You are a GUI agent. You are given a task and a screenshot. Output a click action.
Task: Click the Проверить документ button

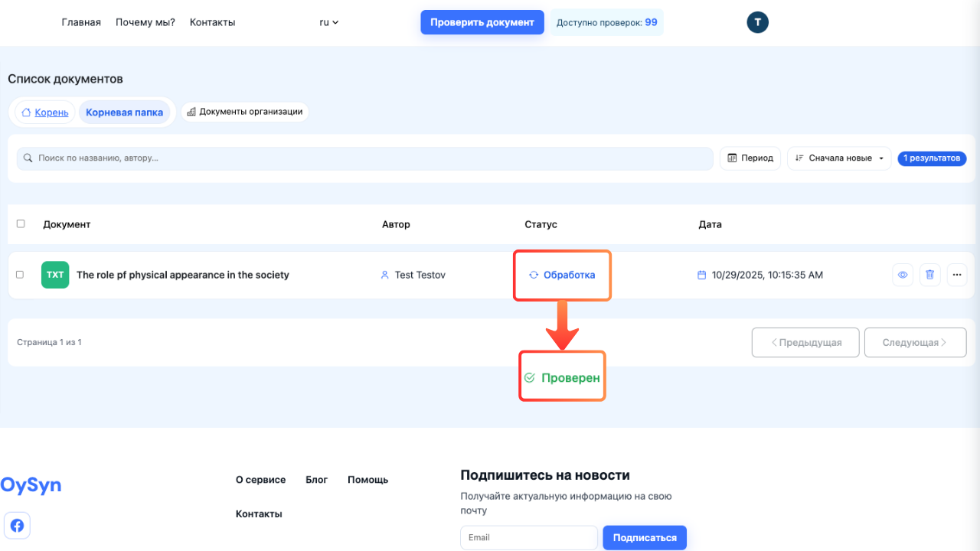(x=482, y=22)
